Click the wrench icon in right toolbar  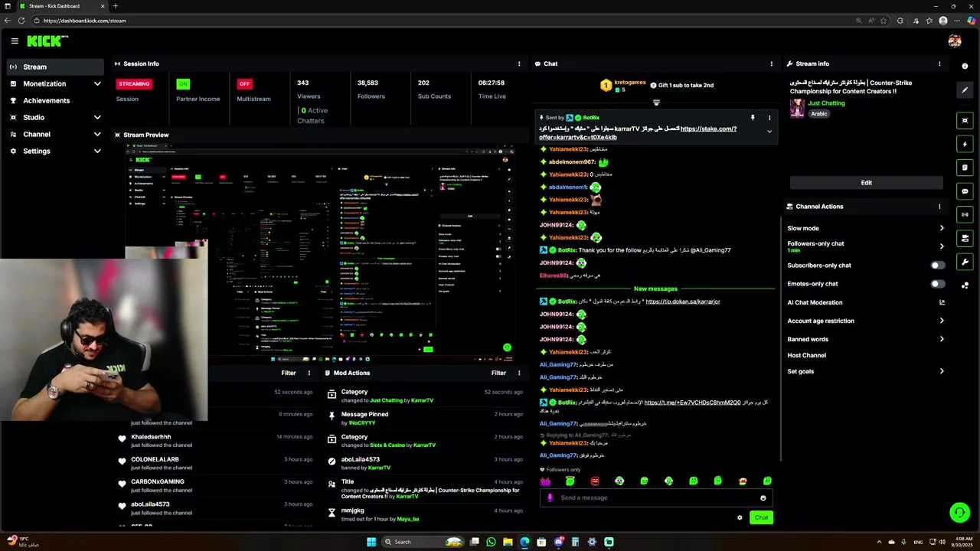(x=965, y=262)
